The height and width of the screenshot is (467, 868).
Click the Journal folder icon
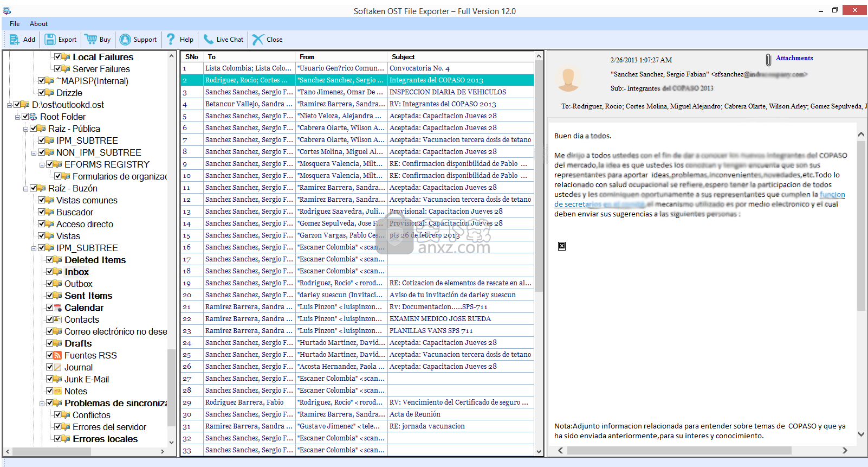(58, 368)
